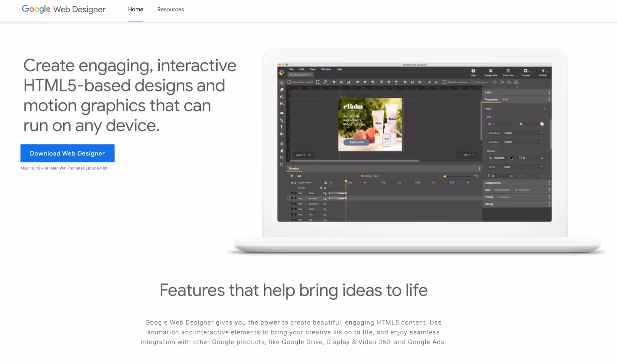617x364 pixels.
Task: Click the yellow playhead marker in the Timeline
Action: [x=346, y=180]
